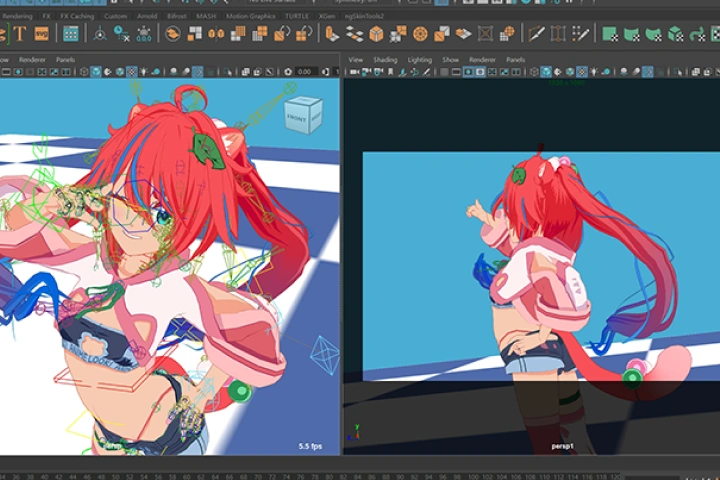Screen dimensions: 720x480
Task: Open the Panels menu of the persp1 panel
Action: 515,60
